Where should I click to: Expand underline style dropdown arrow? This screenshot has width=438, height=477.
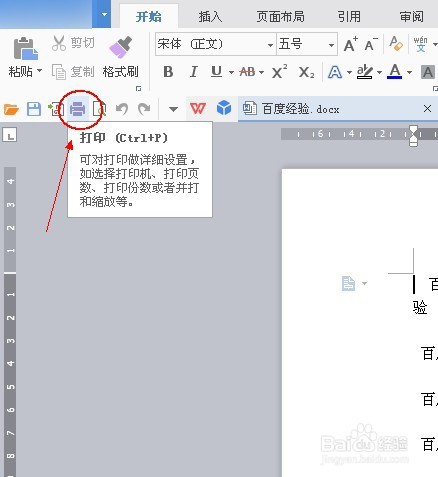point(231,72)
